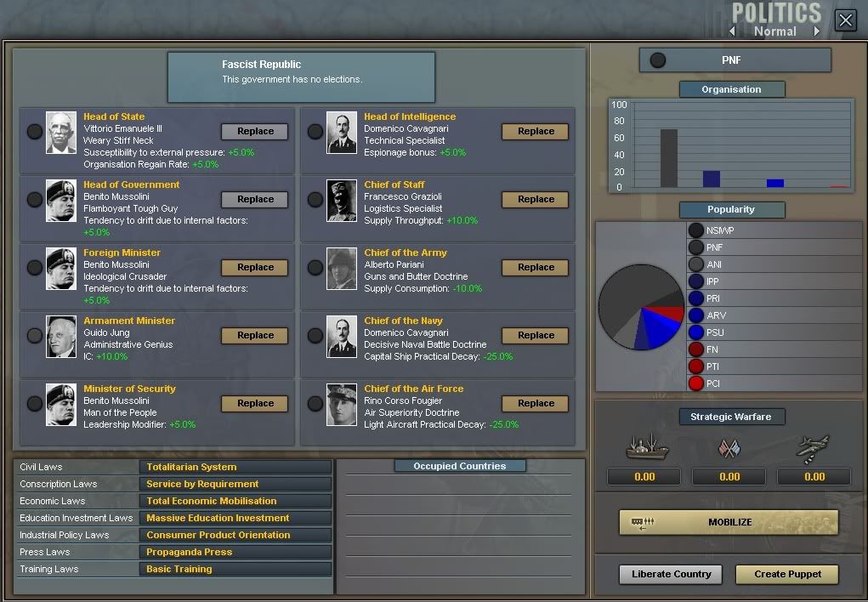Replace the Head of State
868x602 pixels.
(x=255, y=131)
